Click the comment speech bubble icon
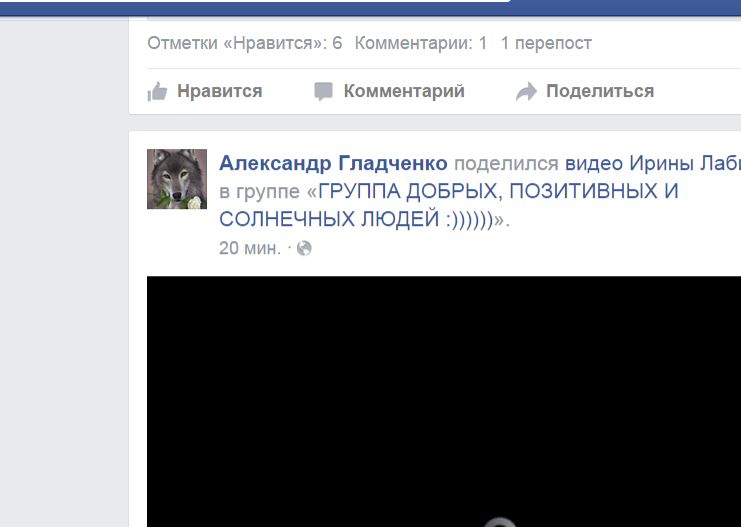 (x=323, y=91)
